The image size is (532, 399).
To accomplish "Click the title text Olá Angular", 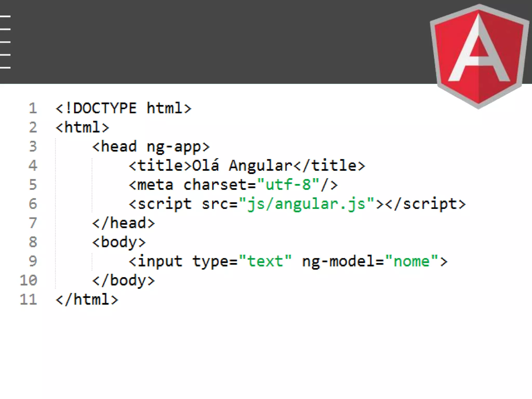I will (242, 166).
